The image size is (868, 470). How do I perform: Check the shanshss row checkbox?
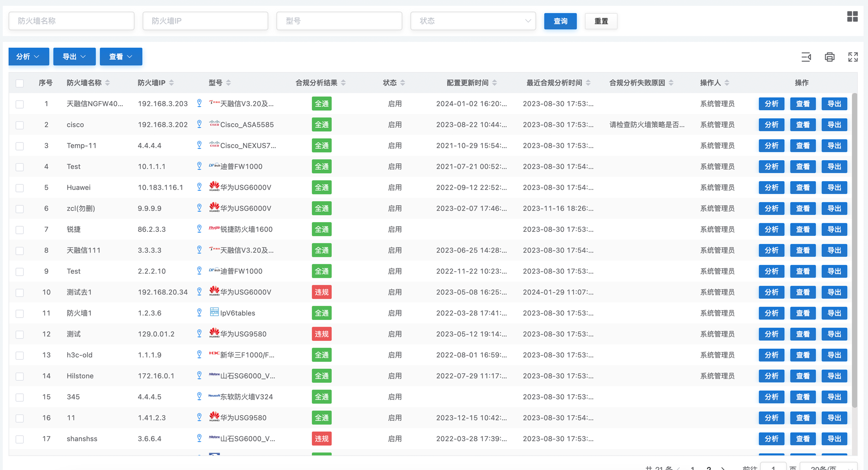20,439
